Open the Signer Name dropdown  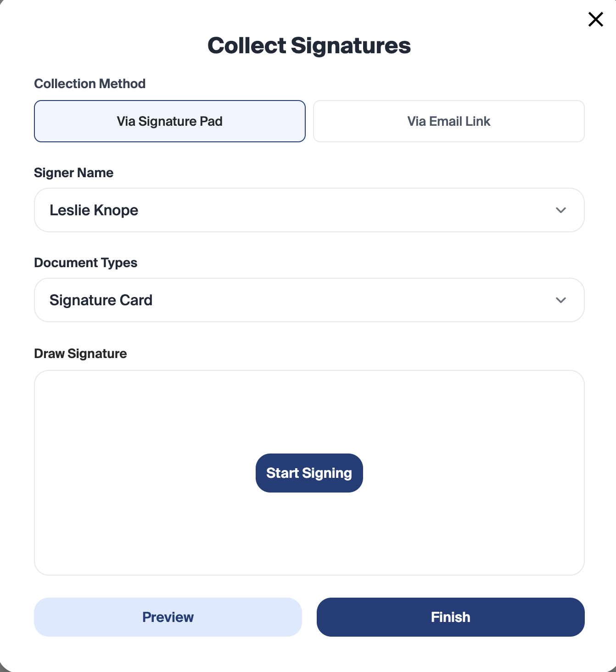[x=309, y=210]
